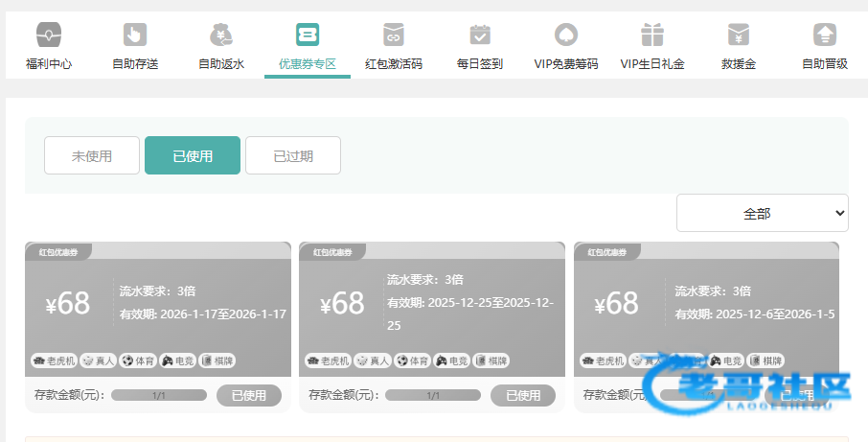Image resolution: width=868 pixels, height=442 pixels.
Task: Select the 已使用 coupons tab
Action: coord(193,156)
